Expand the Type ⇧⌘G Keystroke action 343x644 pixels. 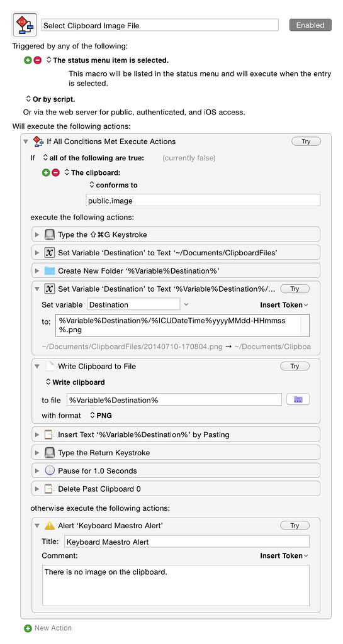coord(37,235)
